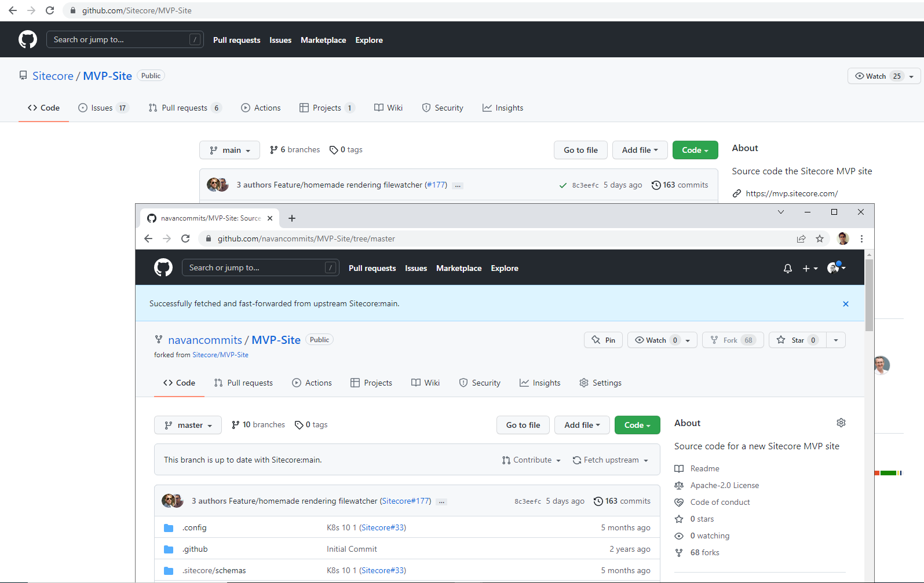Open Chrome profile avatar in front window
The width and height of the screenshot is (924, 583).
[x=843, y=239]
